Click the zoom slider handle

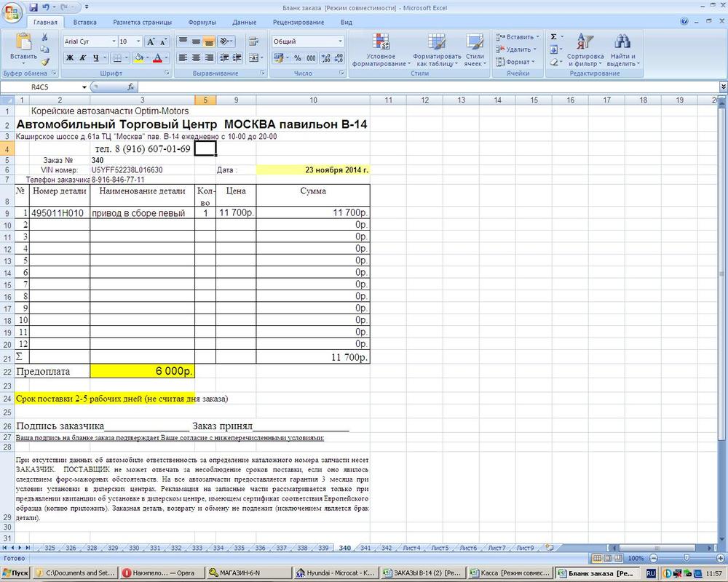click(687, 558)
